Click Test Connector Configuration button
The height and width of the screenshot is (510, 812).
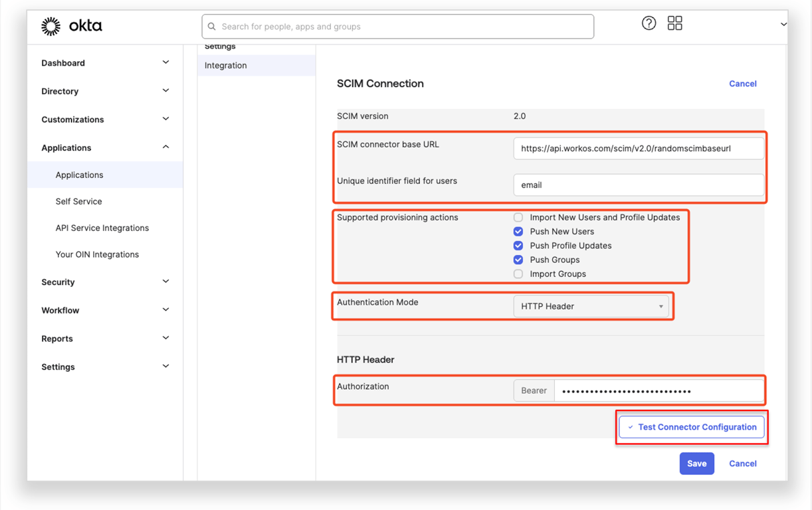point(692,427)
